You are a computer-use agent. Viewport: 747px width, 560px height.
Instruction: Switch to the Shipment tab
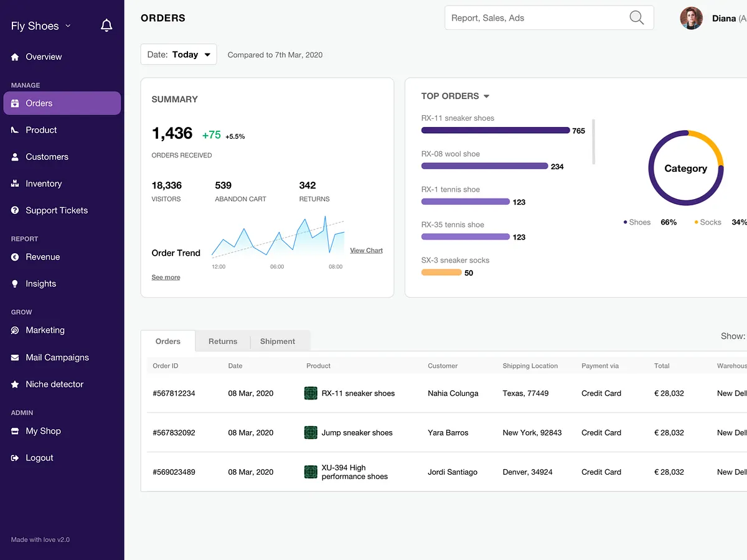[277, 341]
